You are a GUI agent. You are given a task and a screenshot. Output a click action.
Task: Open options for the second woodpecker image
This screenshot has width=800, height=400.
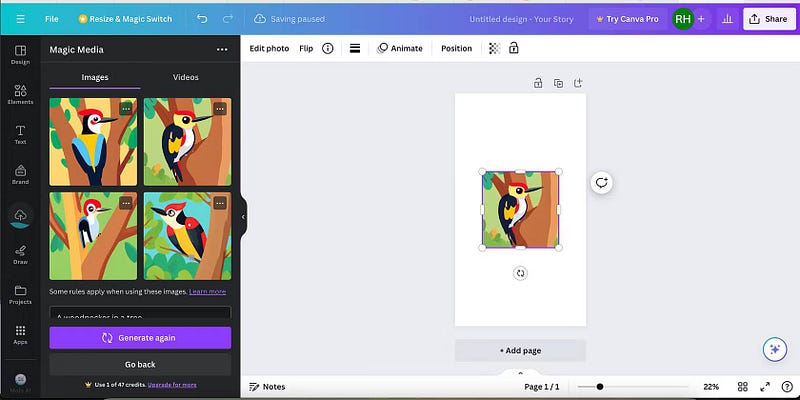tap(220, 109)
